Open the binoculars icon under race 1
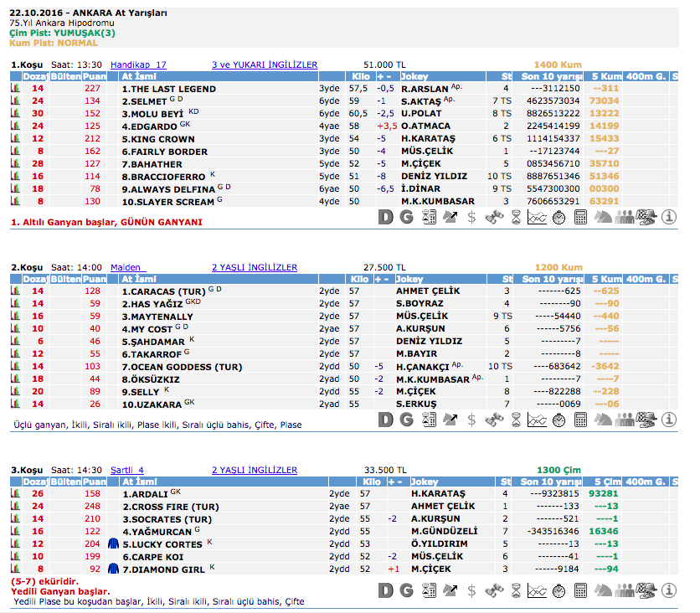This screenshot has width=700, height=613. (494, 217)
